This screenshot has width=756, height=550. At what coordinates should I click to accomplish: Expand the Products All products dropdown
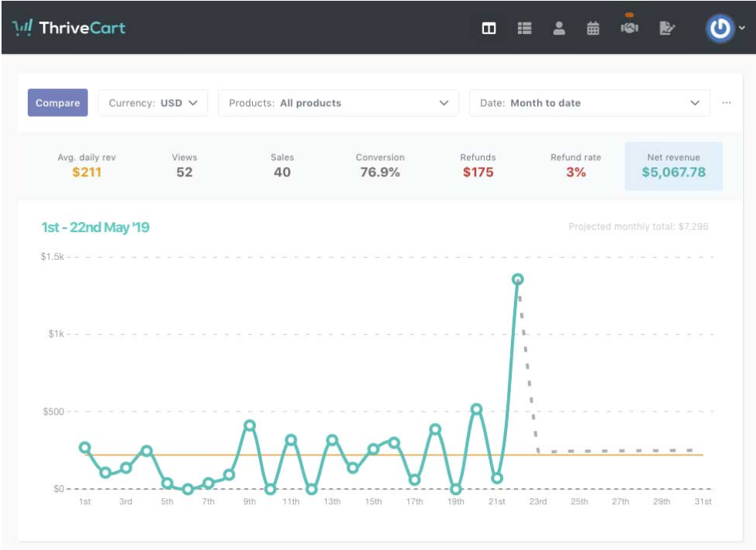pos(338,103)
